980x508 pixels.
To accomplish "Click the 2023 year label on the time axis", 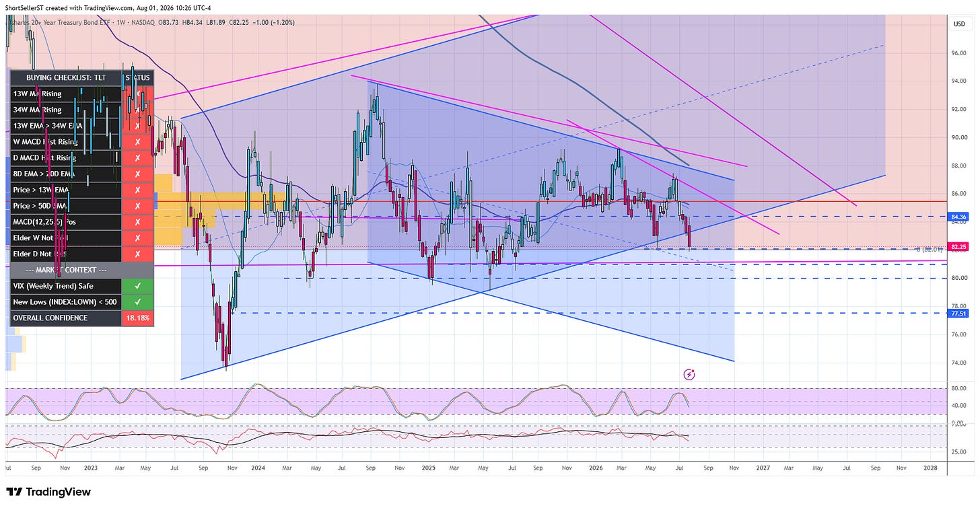I will [90, 466].
